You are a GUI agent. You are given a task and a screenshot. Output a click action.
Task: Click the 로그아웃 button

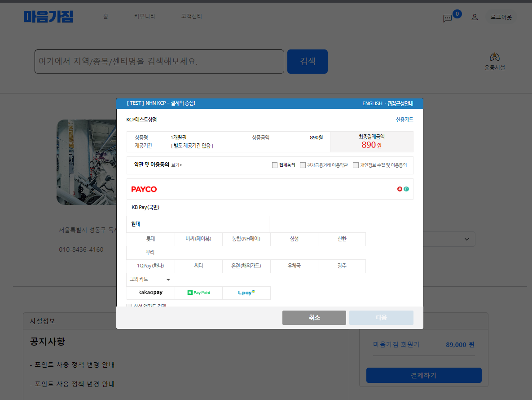(501, 17)
